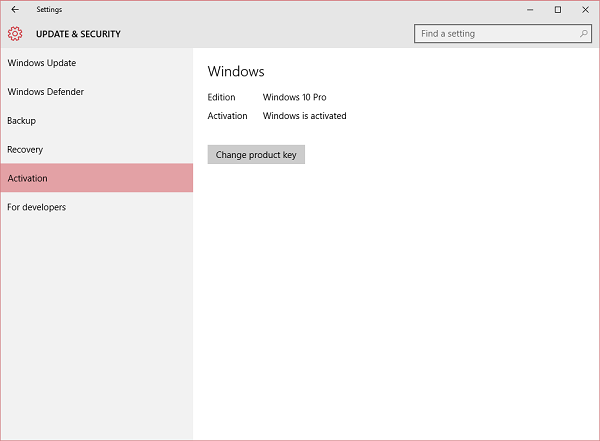Close the Settings window
600x441 pixels.
pos(585,10)
